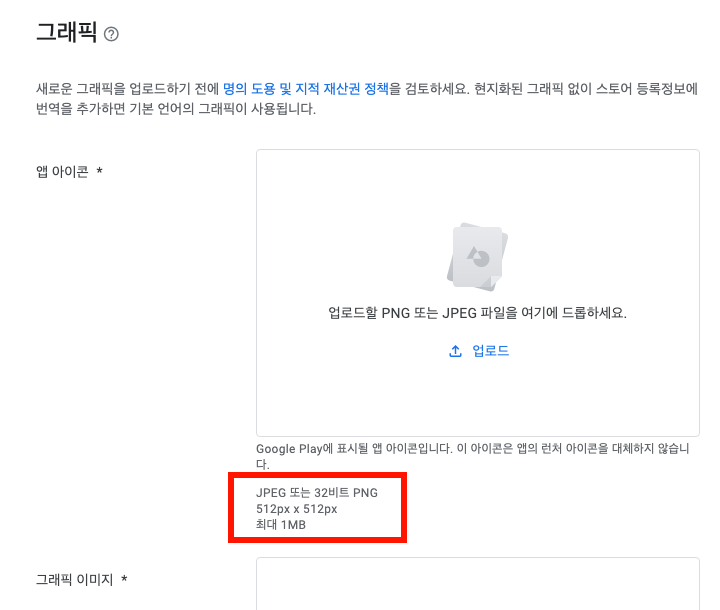Click the JPEG 또는 32비트 PNG format text
The image size is (720, 610).
coord(317,493)
